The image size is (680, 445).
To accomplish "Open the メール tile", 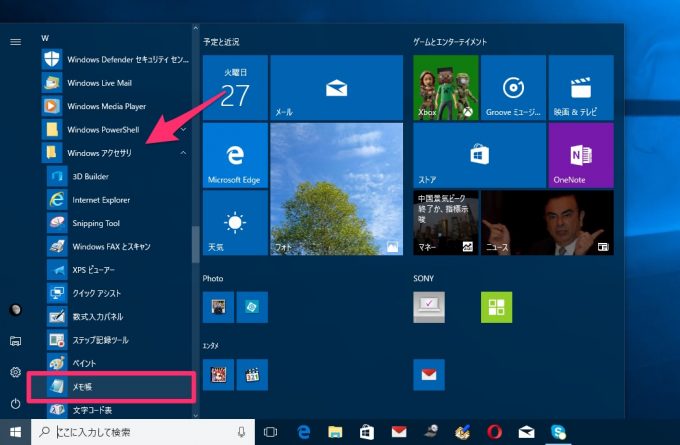I will (337, 88).
